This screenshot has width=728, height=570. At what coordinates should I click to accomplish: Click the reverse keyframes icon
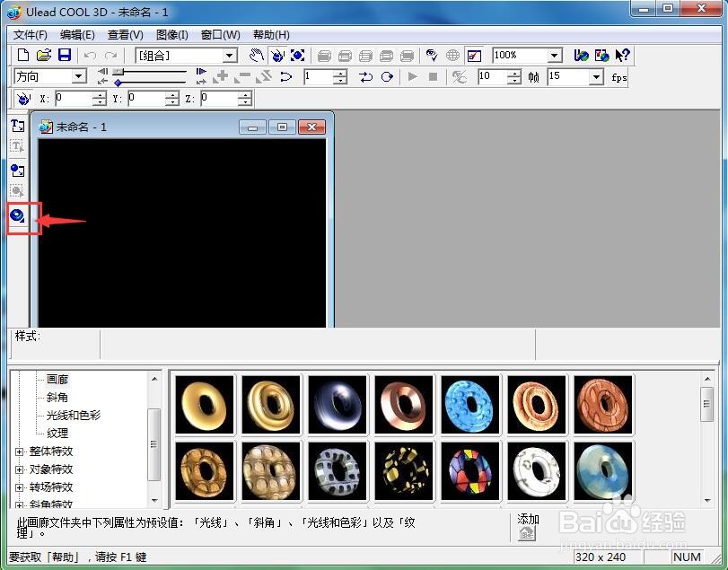[264, 76]
